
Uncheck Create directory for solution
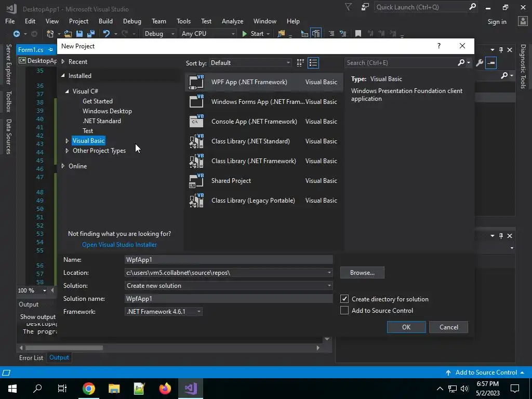(344, 299)
